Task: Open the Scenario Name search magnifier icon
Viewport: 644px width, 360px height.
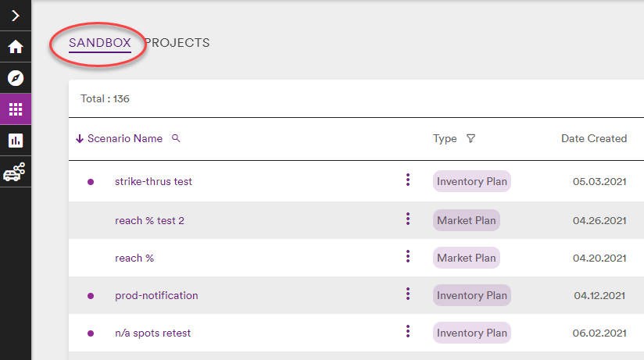Action: [176, 138]
